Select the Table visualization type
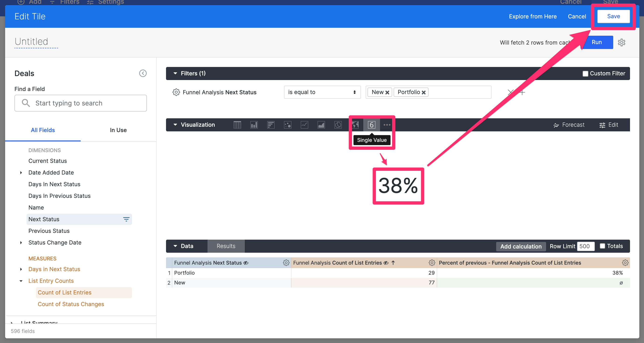This screenshot has height=343, width=644. point(237,125)
